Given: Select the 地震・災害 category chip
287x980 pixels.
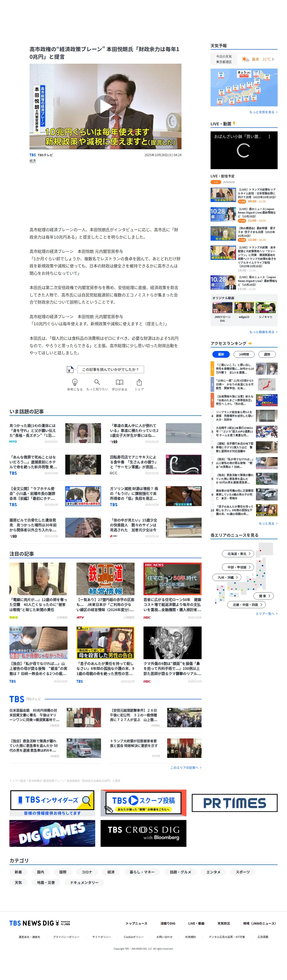Looking at the screenshot, I should coord(46,882).
